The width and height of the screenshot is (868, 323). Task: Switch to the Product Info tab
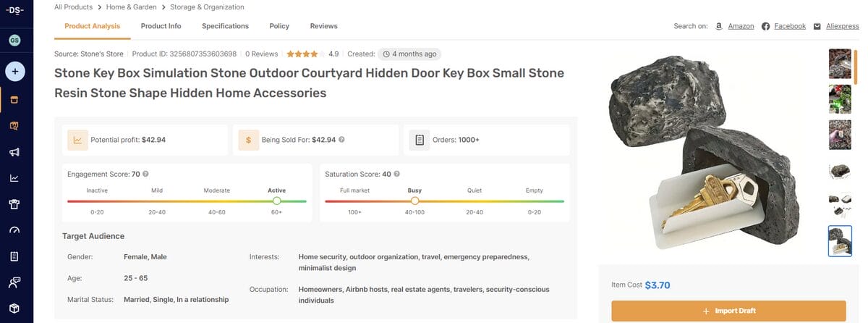(x=161, y=26)
